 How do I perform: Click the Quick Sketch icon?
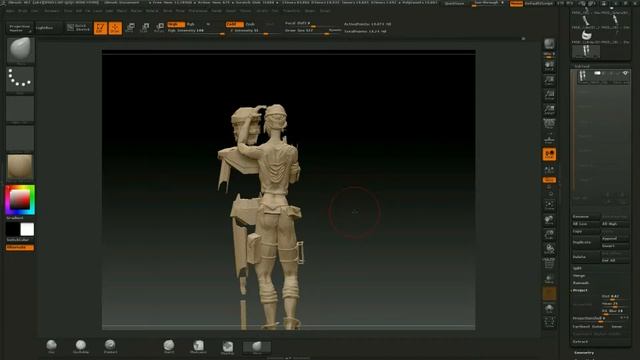[x=78, y=27]
